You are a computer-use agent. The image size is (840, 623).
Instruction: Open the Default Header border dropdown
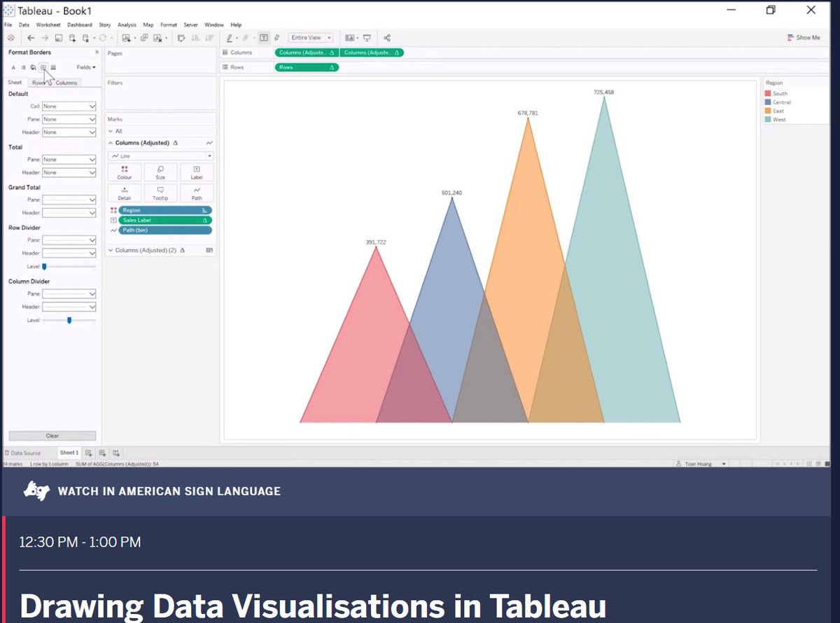tap(69, 132)
